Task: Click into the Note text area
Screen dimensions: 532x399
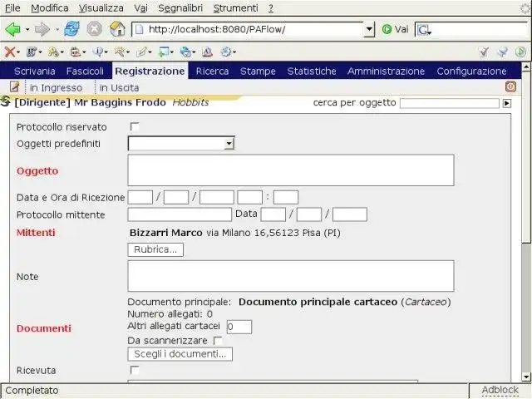Action: point(291,276)
